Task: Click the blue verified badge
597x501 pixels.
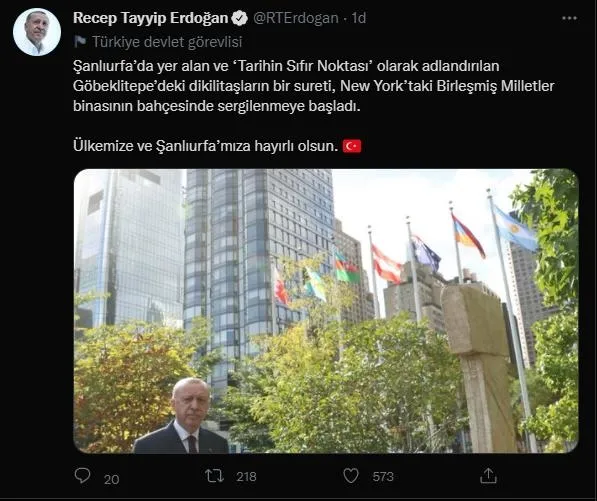Action: click(x=239, y=18)
